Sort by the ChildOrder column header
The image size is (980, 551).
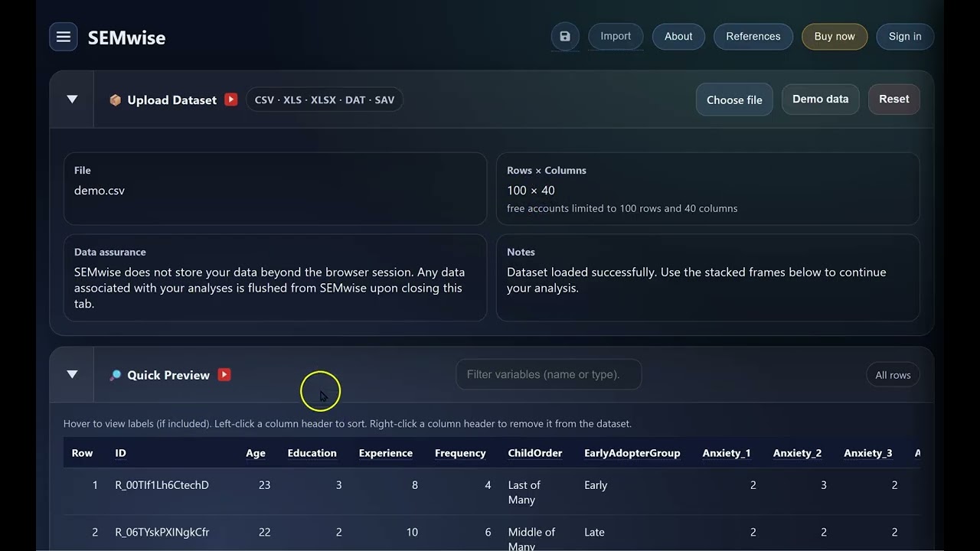(535, 453)
